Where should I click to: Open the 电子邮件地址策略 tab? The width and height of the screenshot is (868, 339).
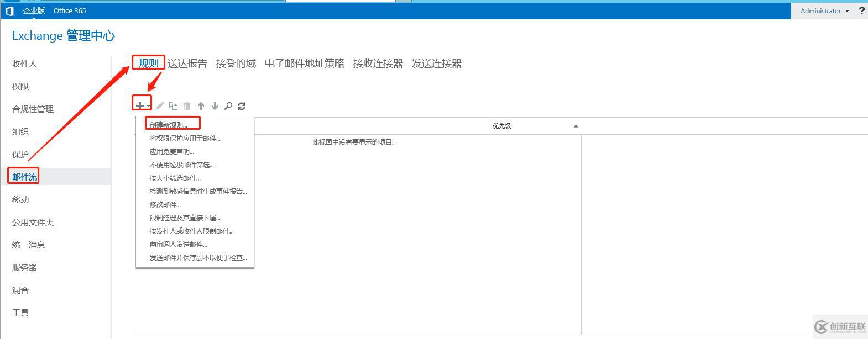tap(305, 63)
